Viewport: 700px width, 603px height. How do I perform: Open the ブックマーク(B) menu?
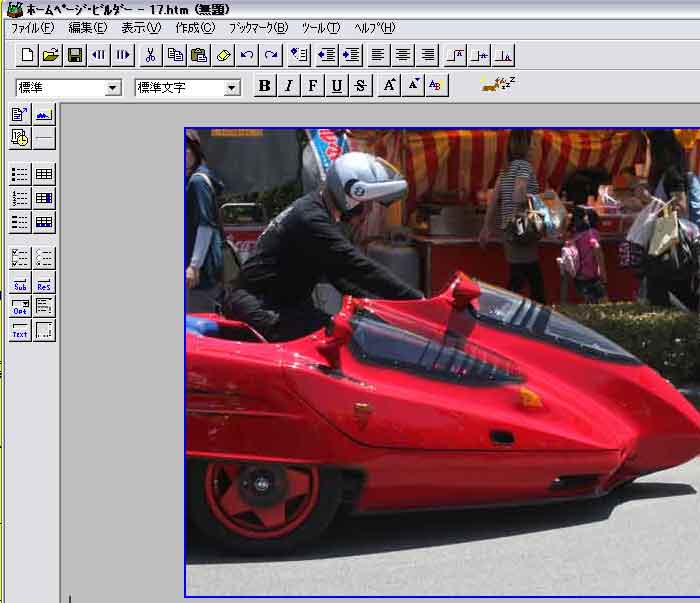pos(257,28)
